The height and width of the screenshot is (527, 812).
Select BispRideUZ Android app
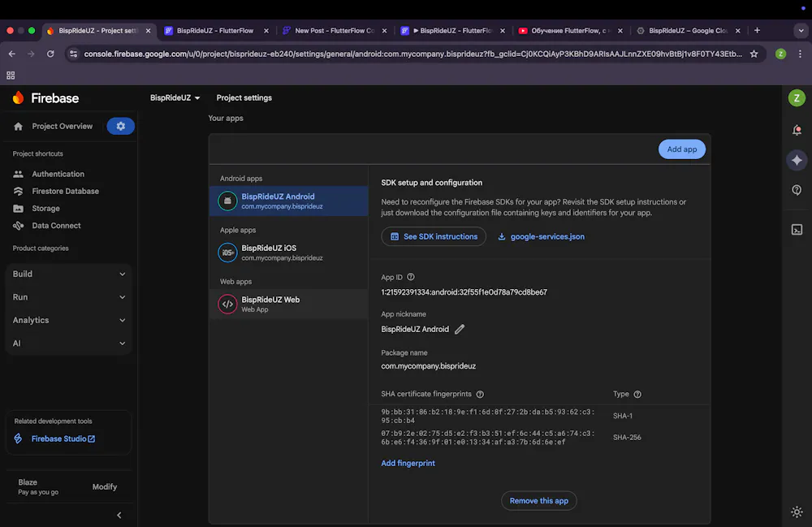point(288,201)
